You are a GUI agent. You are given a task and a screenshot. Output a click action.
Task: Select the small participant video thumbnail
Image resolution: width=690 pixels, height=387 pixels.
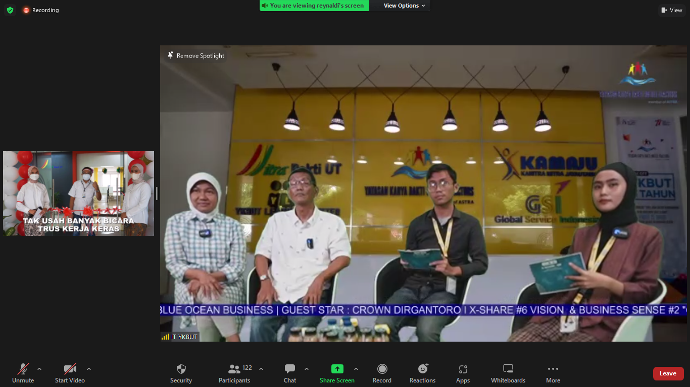click(79, 193)
